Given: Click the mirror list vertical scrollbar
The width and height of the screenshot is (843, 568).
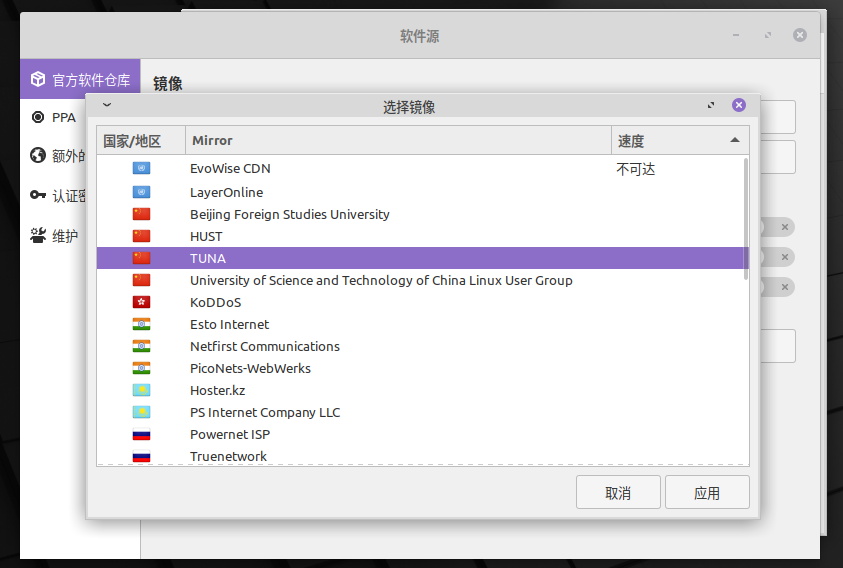Looking at the screenshot, I should [x=745, y=218].
